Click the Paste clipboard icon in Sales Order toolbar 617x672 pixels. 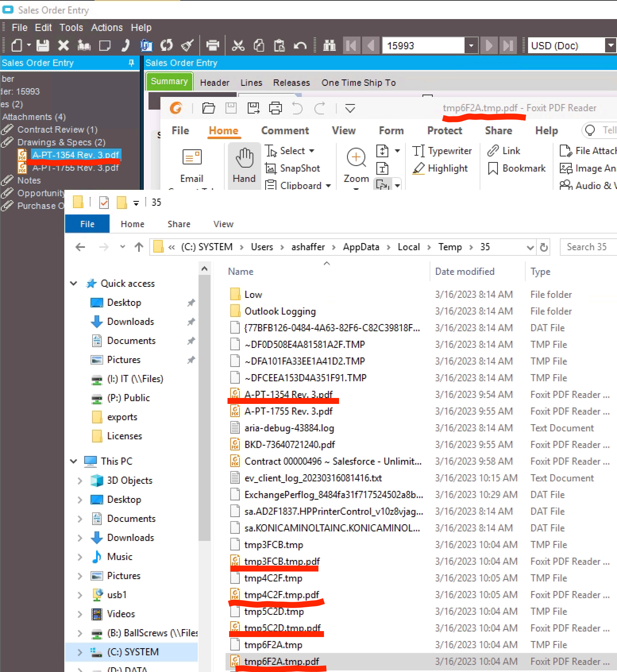279,45
